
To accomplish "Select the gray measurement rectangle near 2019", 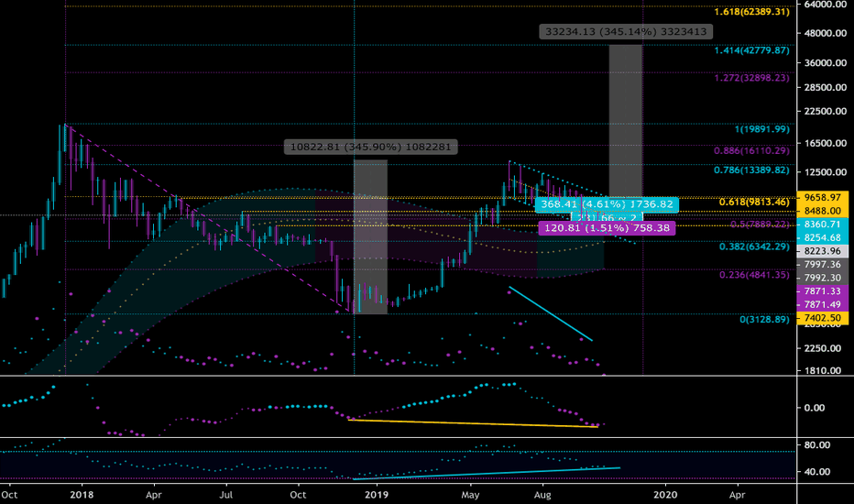I will click(x=370, y=237).
